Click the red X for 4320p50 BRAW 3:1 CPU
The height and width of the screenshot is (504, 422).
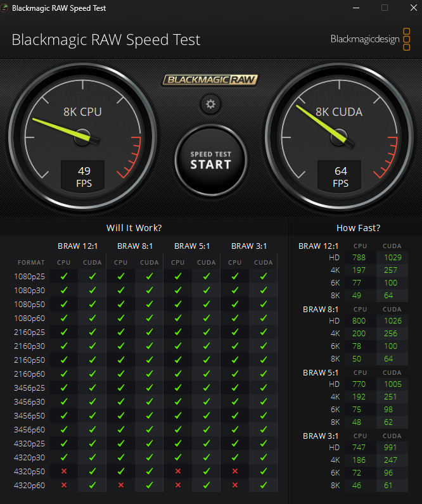[x=235, y=471]
